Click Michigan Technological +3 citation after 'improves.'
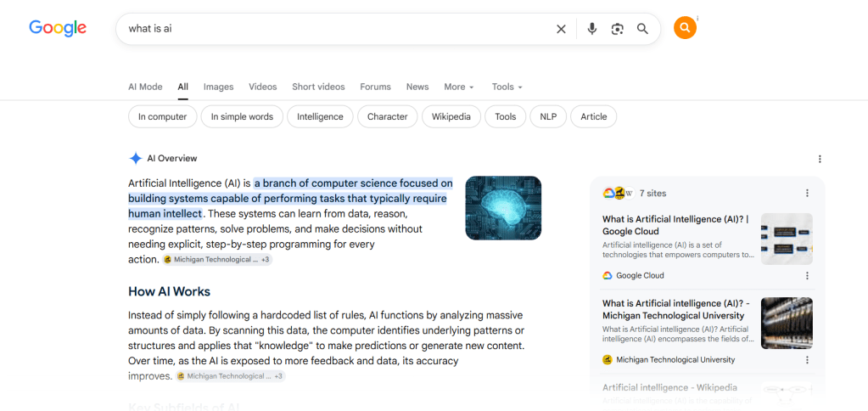This screenshot has height=411, width=868. coord(230,376)
